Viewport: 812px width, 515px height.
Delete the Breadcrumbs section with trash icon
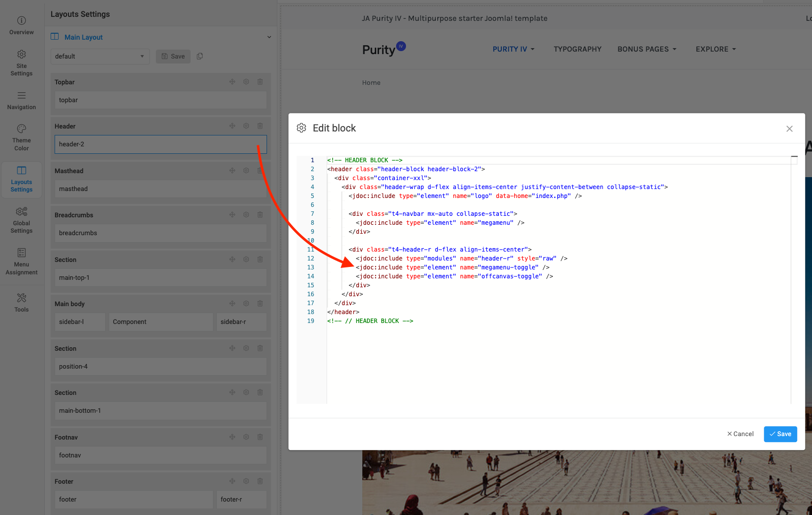pyautogui.click(x=260, y=215)
